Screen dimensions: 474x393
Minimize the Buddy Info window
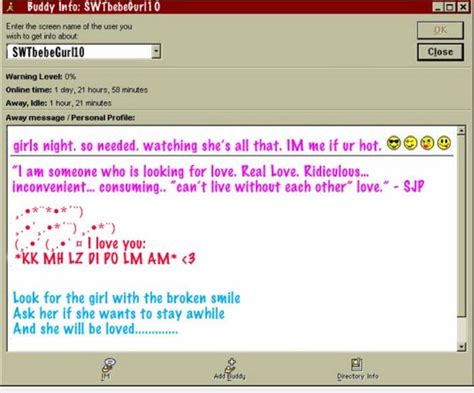click(438, 7)
